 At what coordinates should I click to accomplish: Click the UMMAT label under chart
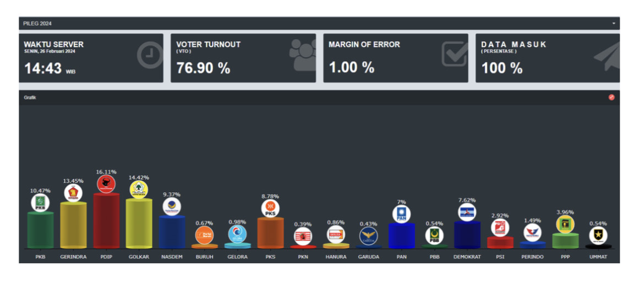[x=598, y=257]
